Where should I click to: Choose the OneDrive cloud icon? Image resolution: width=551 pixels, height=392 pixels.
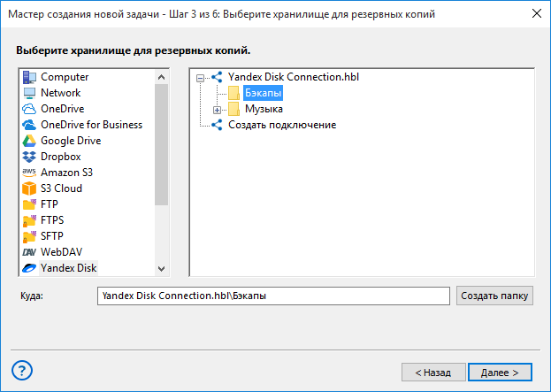pyautogui.click(x=29, y=109)
